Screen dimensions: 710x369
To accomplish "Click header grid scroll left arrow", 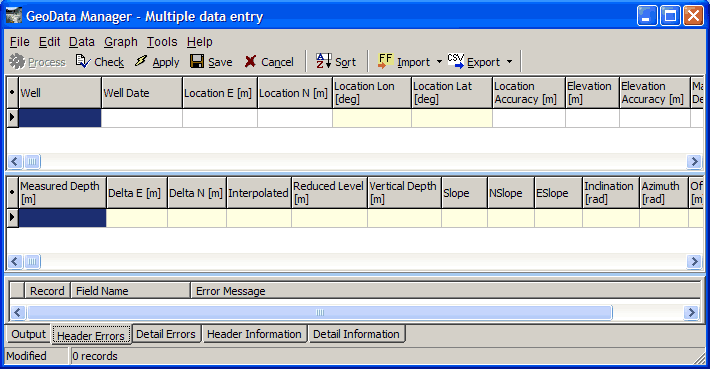I will [15, 161].
